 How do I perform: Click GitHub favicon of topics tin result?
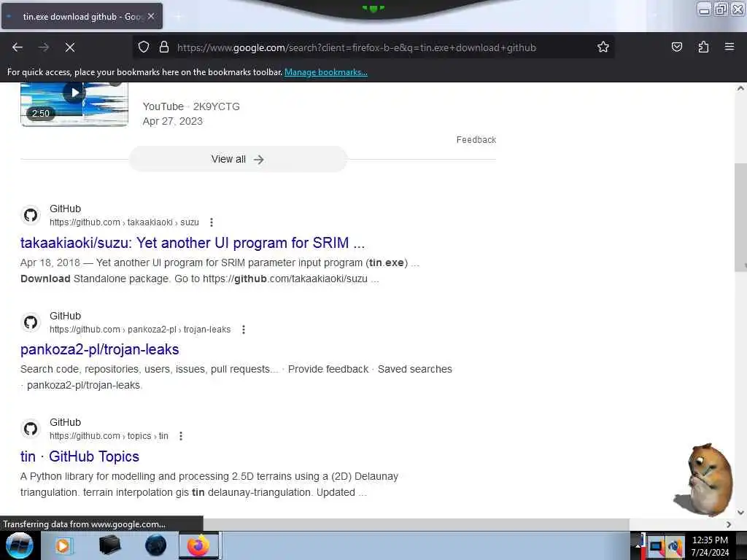click(31, 429)
